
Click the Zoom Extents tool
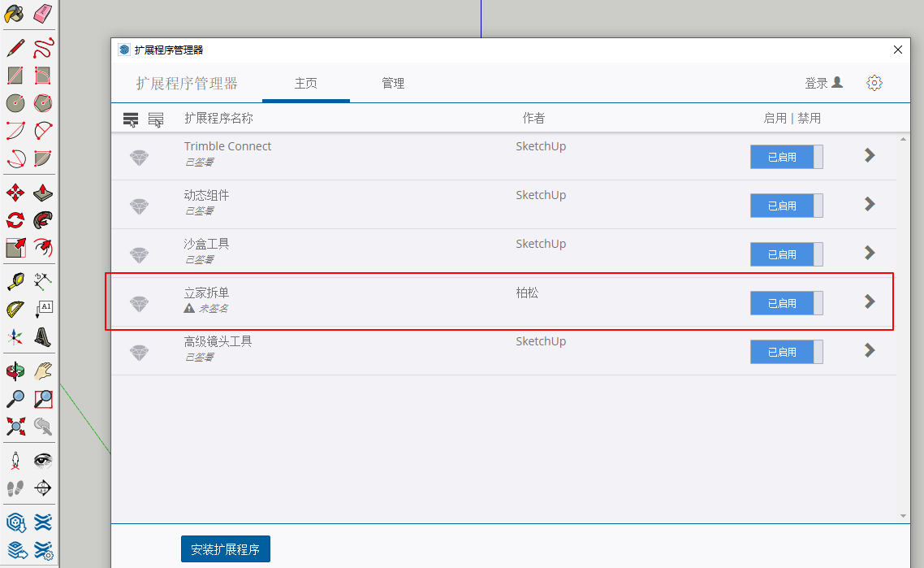(15, 426)
